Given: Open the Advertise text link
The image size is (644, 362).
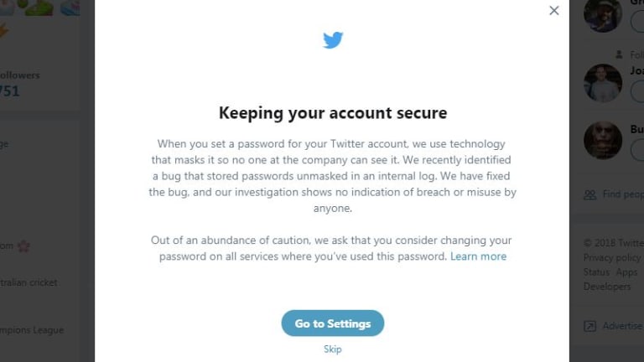Looking at the screenshot, I should click(623, 326).
